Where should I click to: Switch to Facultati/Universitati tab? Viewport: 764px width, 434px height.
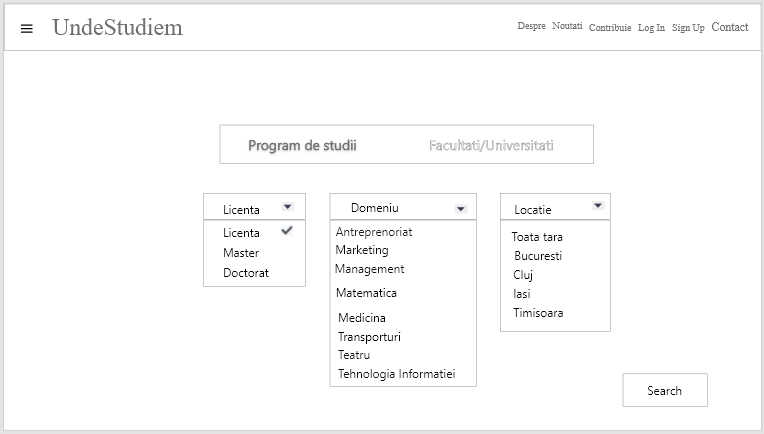491,145
